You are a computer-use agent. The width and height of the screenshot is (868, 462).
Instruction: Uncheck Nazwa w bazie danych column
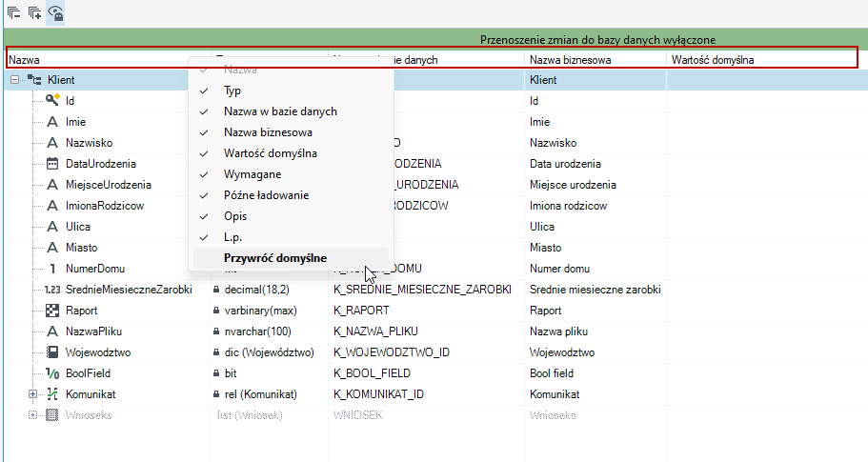coord(291,111)
